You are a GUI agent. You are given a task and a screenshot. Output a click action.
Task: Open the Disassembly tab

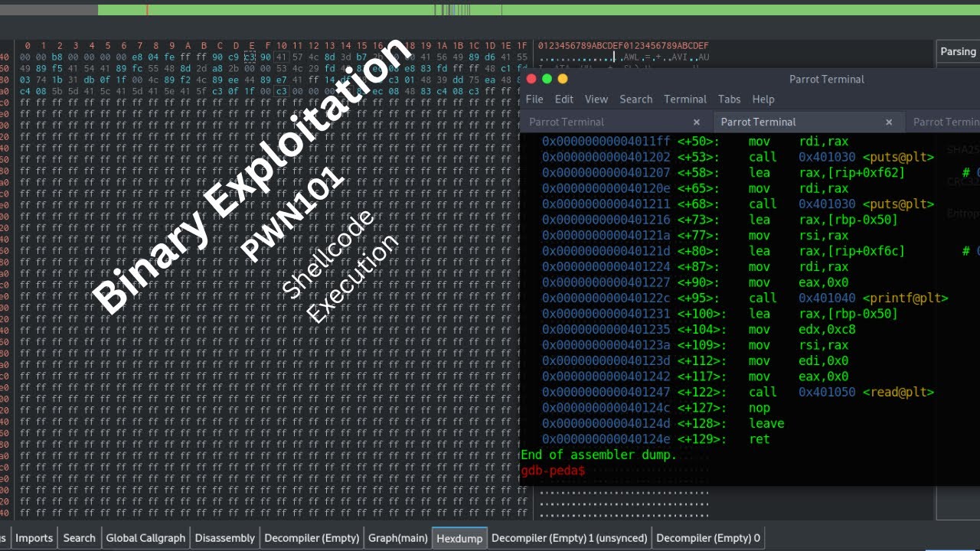(225, 538)
